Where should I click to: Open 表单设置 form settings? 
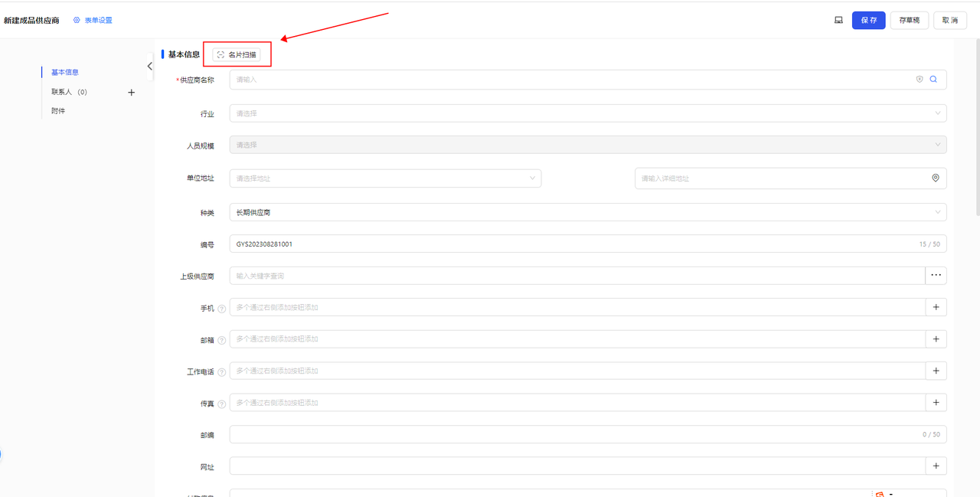click(93, 20)
